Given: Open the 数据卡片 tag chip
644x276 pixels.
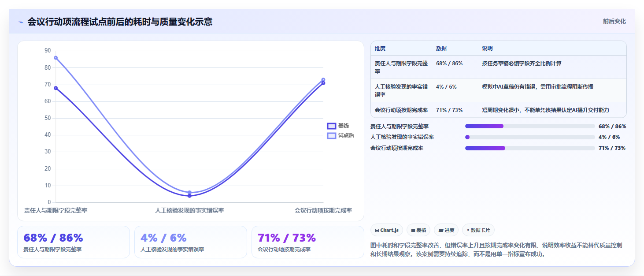Looking at the screenshot, I should (478, 230).
